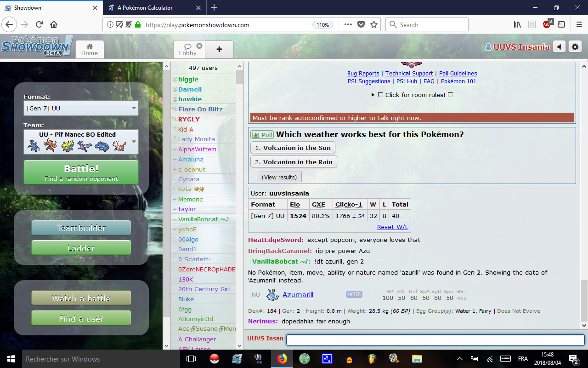
Task: Open the Team selector dropdown
Action: click(x=81, y=142)
